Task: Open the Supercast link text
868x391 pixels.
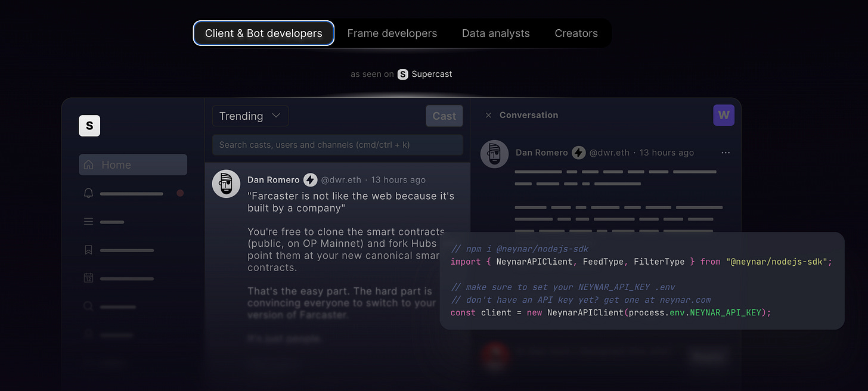Action: click(432, 75)
